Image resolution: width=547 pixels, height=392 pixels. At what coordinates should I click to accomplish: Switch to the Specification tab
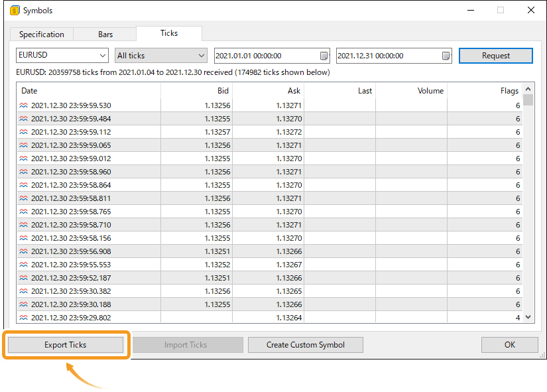(40, 33)
